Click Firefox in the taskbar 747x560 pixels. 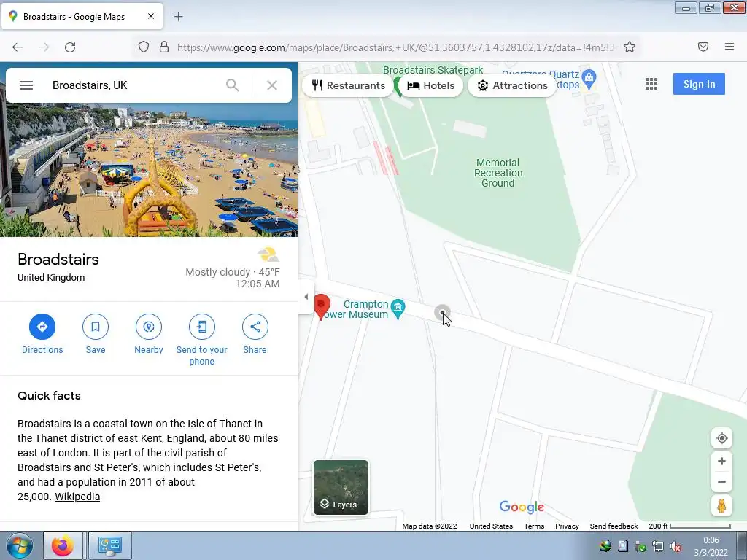pos(63,545)
